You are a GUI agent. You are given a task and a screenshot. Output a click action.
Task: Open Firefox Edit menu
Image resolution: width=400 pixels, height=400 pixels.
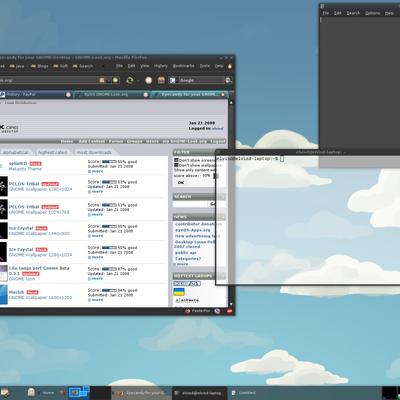[131, 66]
